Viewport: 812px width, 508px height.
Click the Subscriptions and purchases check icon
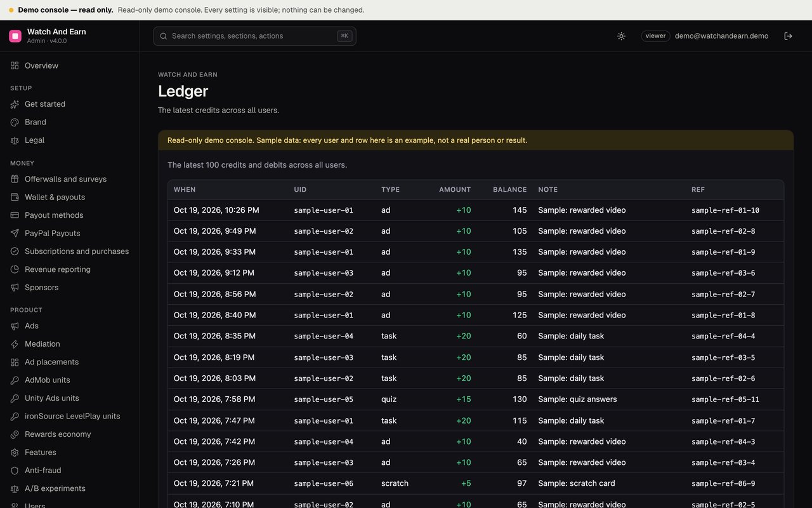[15, 251]
